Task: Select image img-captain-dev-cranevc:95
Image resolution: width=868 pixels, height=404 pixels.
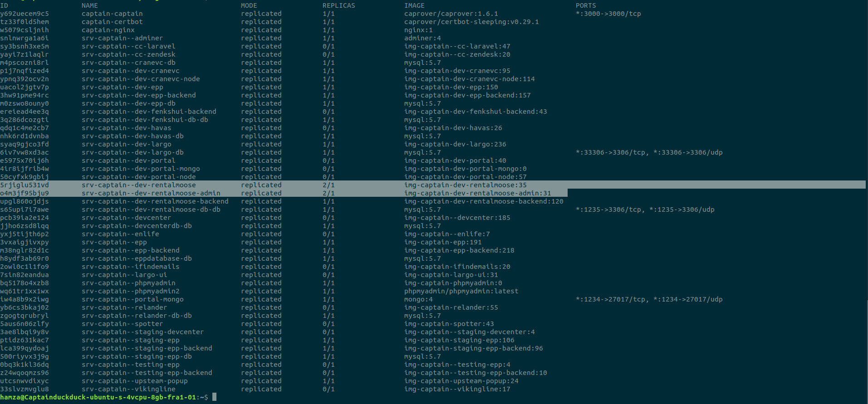Action: [x=457, y=71]
